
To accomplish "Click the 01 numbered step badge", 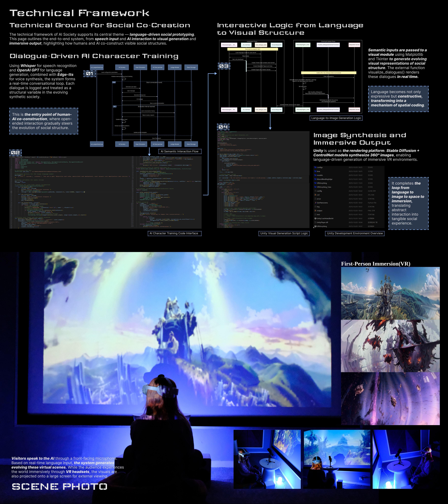I will (x=89, y=73).
